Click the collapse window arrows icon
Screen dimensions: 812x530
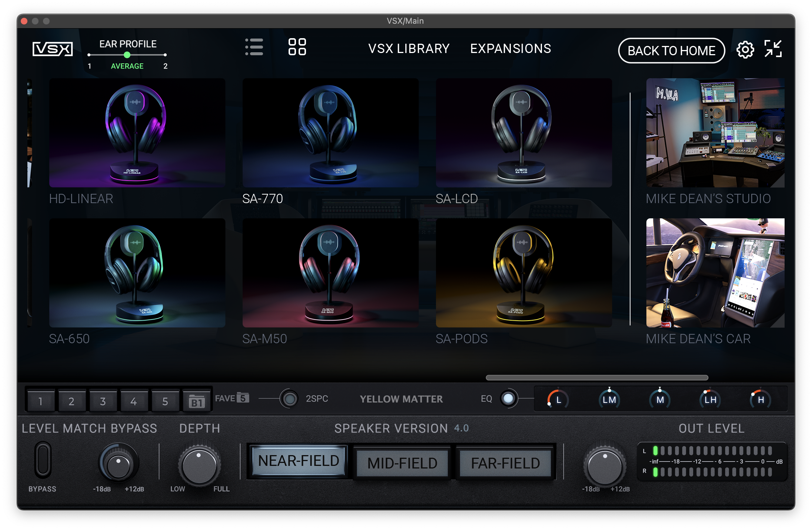tap(773, 49)
